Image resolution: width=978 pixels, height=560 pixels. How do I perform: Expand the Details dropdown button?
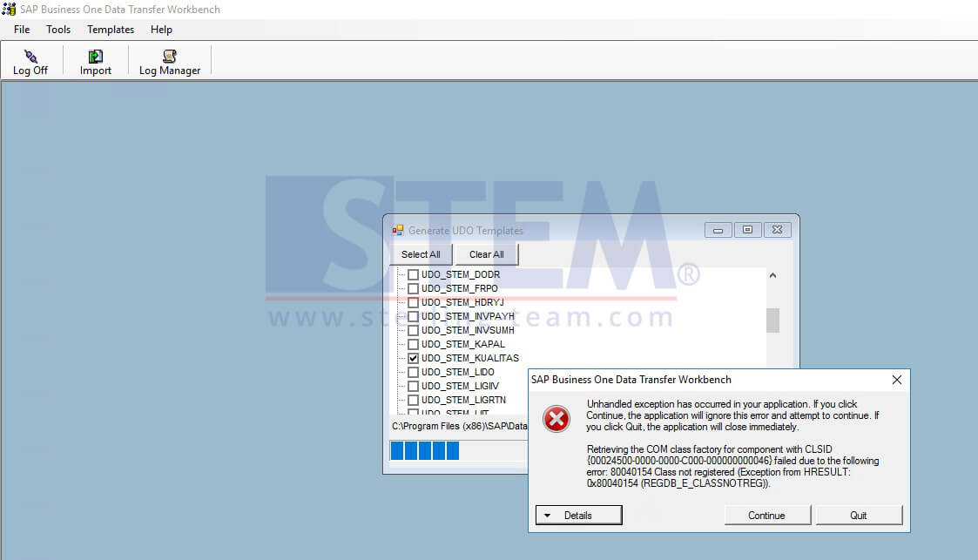[x=579, y=515]
